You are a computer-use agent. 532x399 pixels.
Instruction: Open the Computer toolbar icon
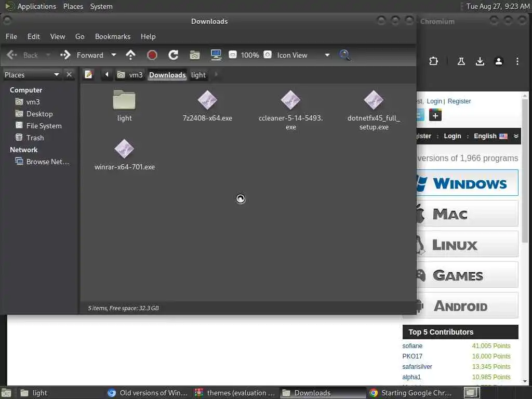click(x=216, y=55)
